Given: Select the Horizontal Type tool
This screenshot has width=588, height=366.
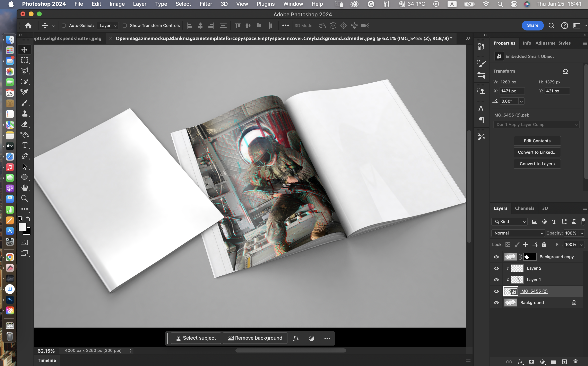Looking at the screenshot, I should [25, 145].
